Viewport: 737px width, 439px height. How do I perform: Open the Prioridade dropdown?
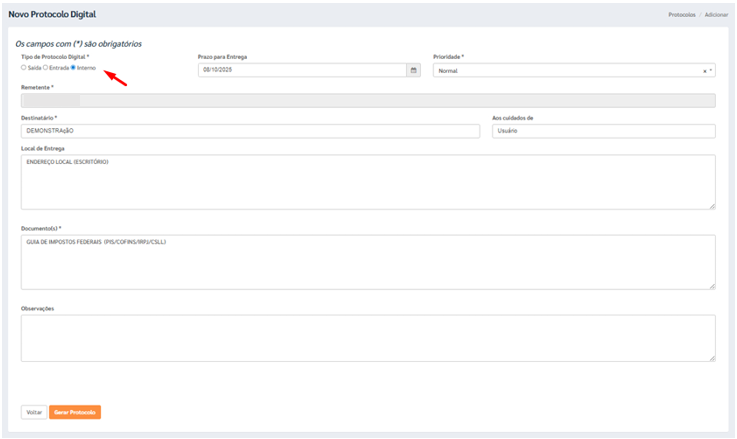(565, 71)
